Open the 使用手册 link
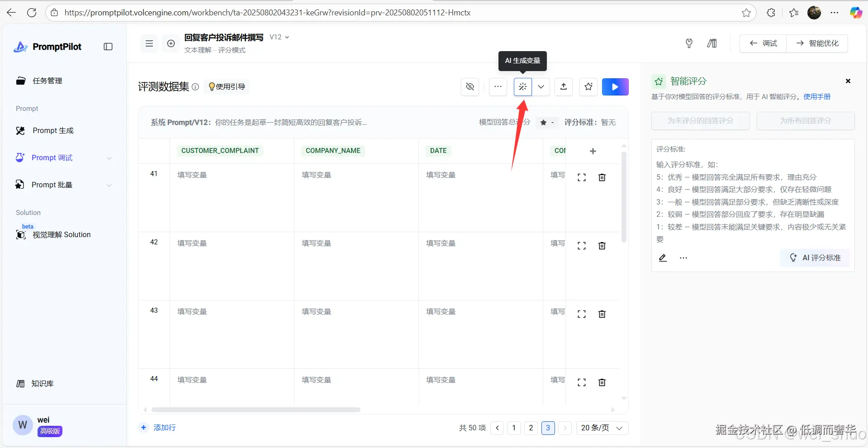The image size is (868, 448). pyautogui.click(x=817, y=96)
